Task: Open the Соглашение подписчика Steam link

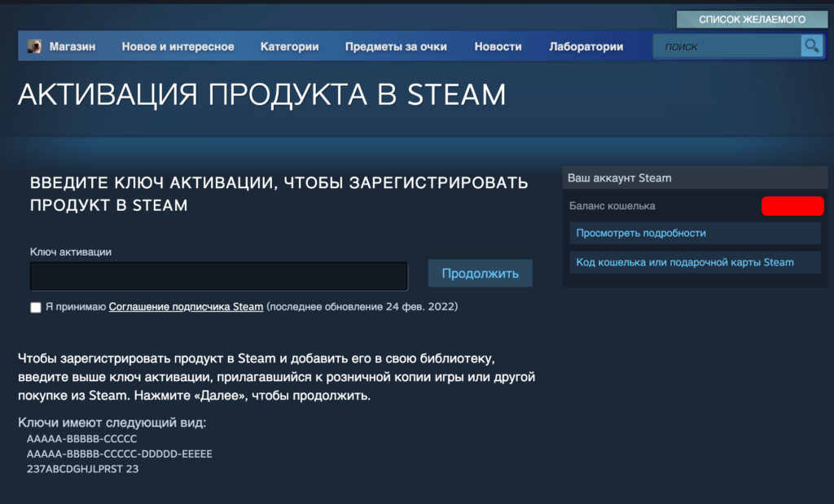Action: [x=186, y=307]
